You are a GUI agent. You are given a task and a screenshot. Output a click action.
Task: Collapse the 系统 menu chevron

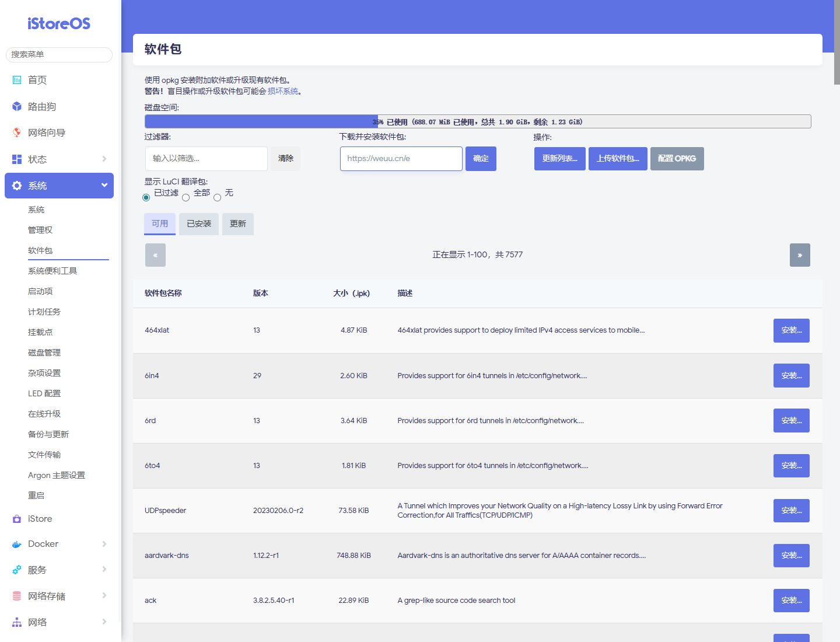point(104,185)
